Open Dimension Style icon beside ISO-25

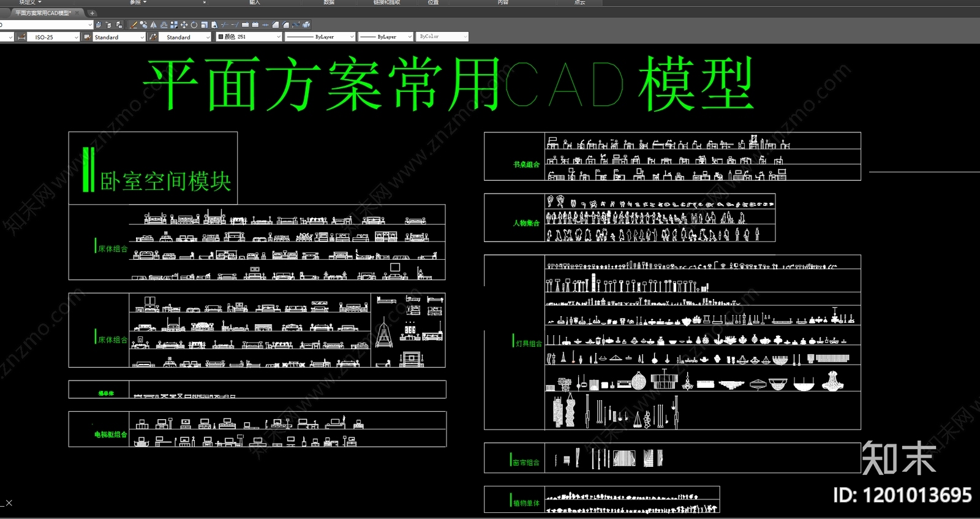coord(21,37)
